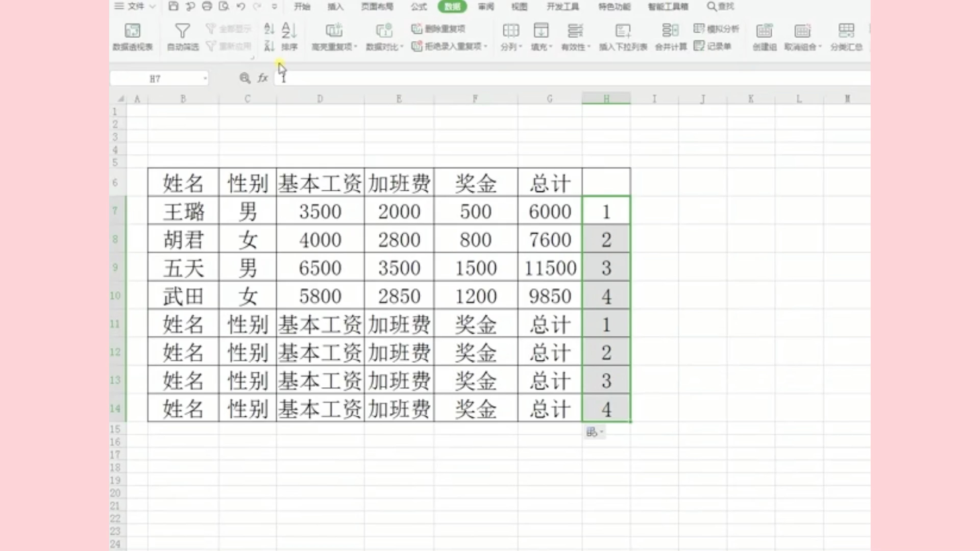Expand the 取消组合 ungroup dropdown
This screenshot has width=980, height=551.
(820, 47)
